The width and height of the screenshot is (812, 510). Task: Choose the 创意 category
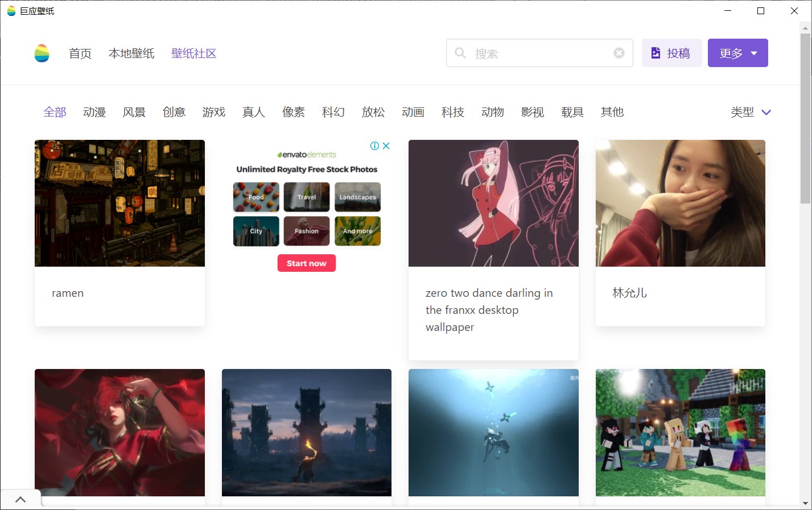point(174,112)
